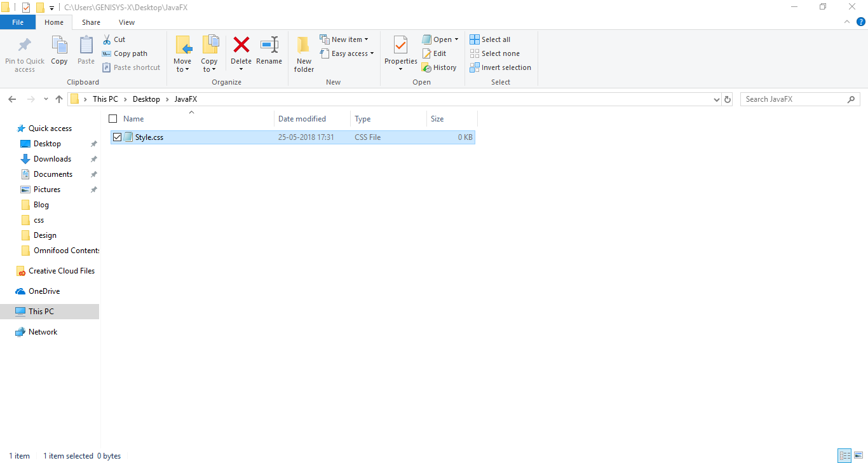Screen dimensions: 868x463
Task: Open the Delete options arrow
Action: tap(241, 69)
